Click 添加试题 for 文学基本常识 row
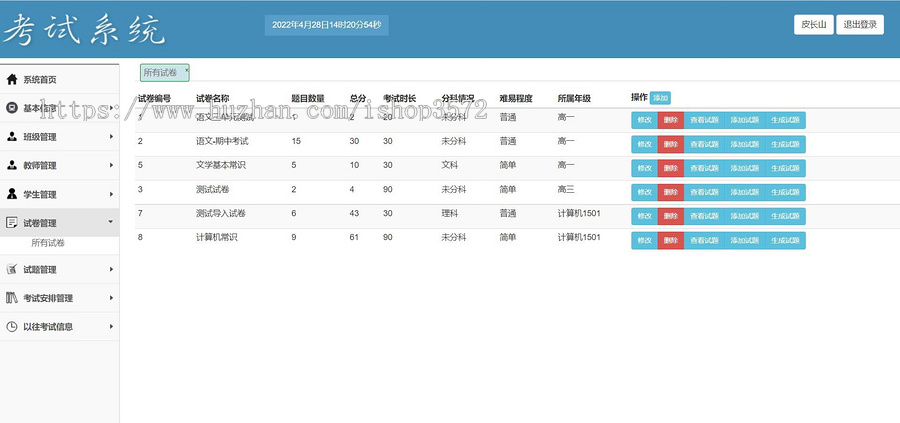Viewport: 900px width, 423px height. [744, 168]
